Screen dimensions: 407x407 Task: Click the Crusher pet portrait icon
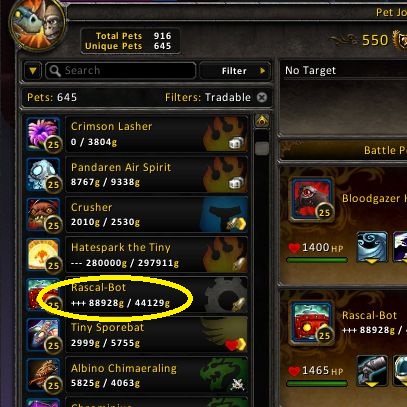click(x=43, y=215)
